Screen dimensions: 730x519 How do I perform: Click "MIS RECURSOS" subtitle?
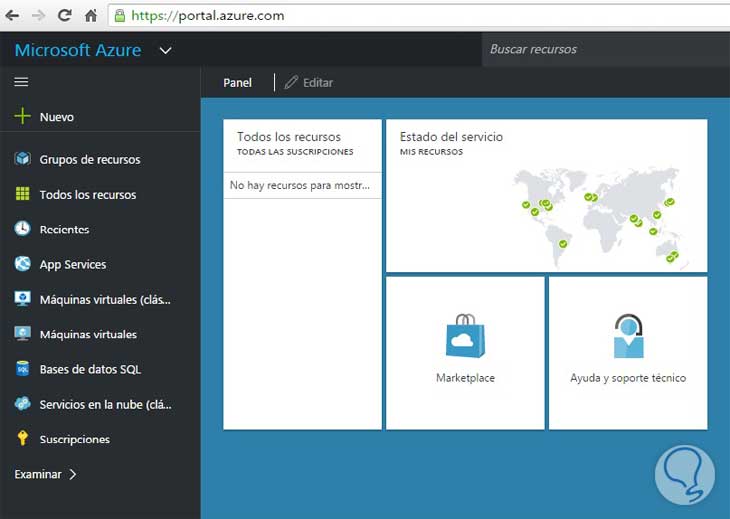tap(431, 152)
